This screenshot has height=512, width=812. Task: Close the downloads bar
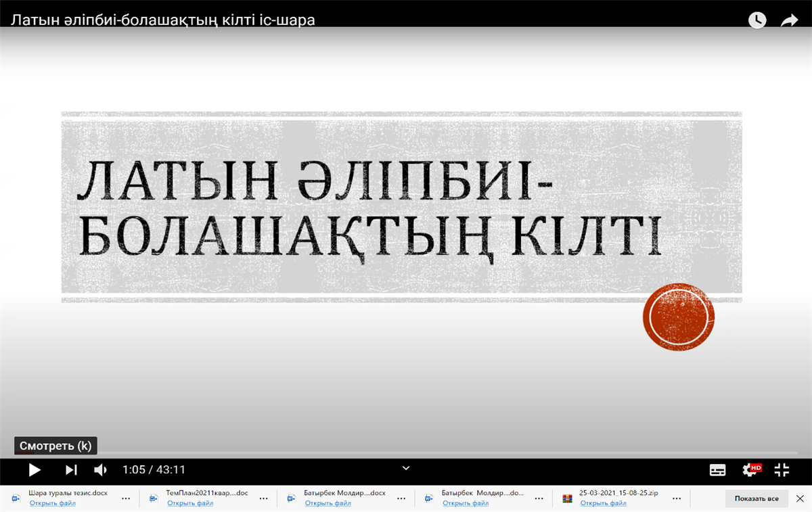tap(800, 498)
